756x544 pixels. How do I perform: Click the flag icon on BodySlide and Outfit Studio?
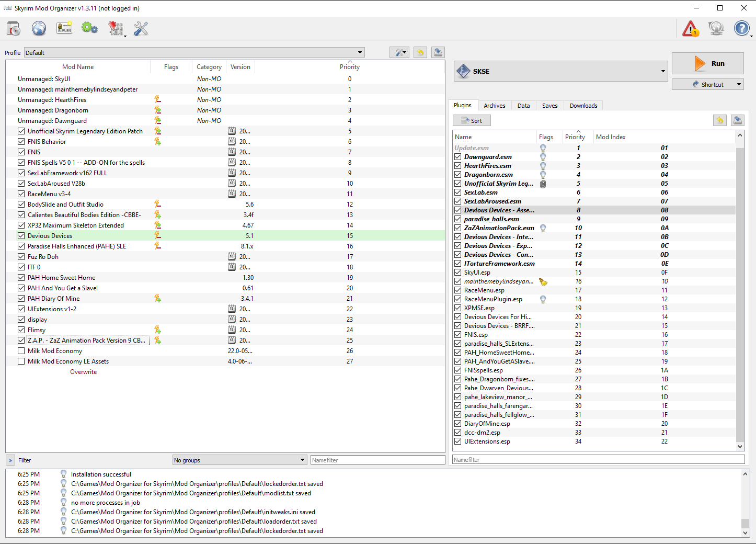[157, 204]
